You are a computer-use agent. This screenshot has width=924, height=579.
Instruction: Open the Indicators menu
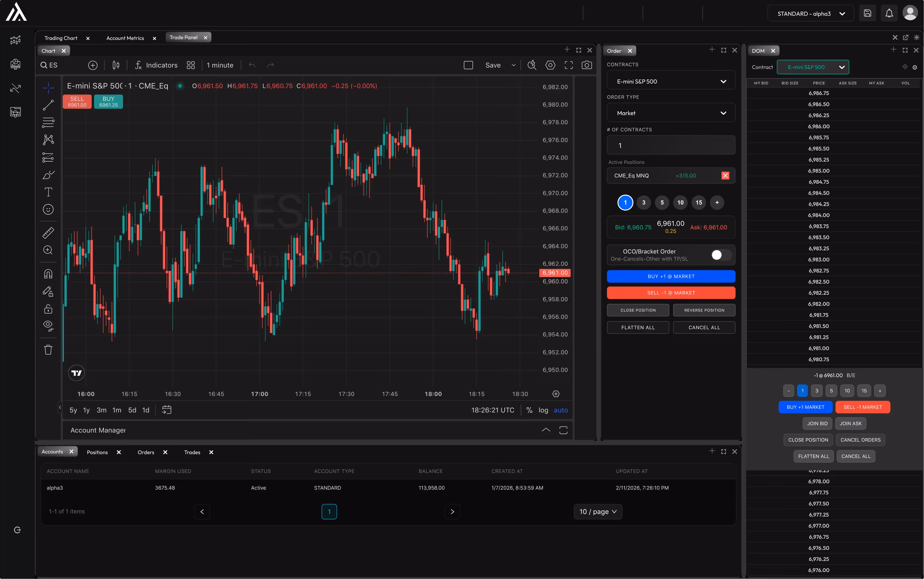point(156,65)
